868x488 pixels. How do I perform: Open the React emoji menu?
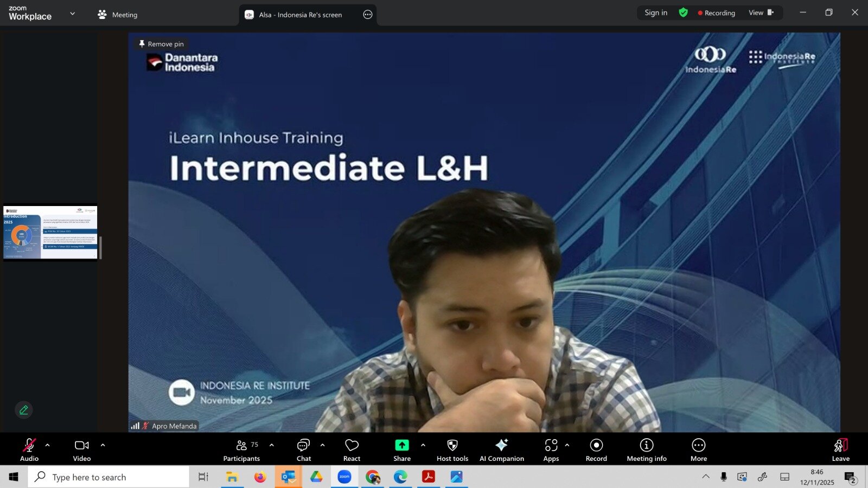tap(352, 450)
